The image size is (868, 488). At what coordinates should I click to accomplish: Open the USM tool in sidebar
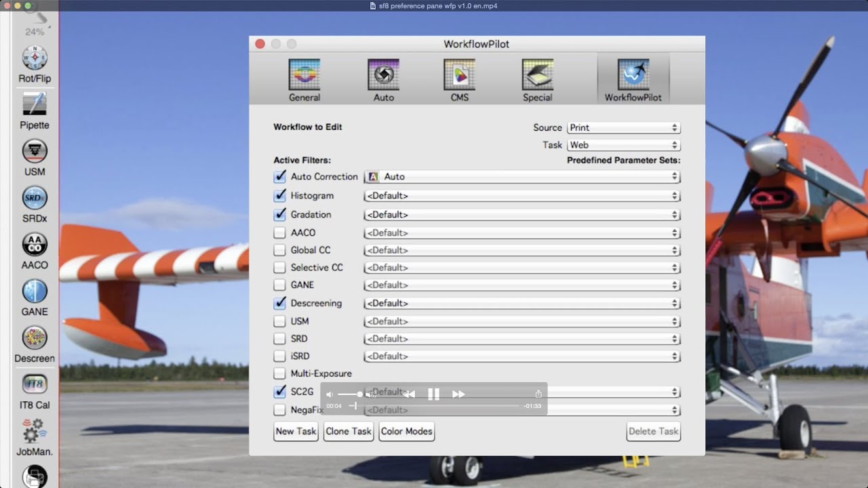pyautogui.click(x=35, y=151)
